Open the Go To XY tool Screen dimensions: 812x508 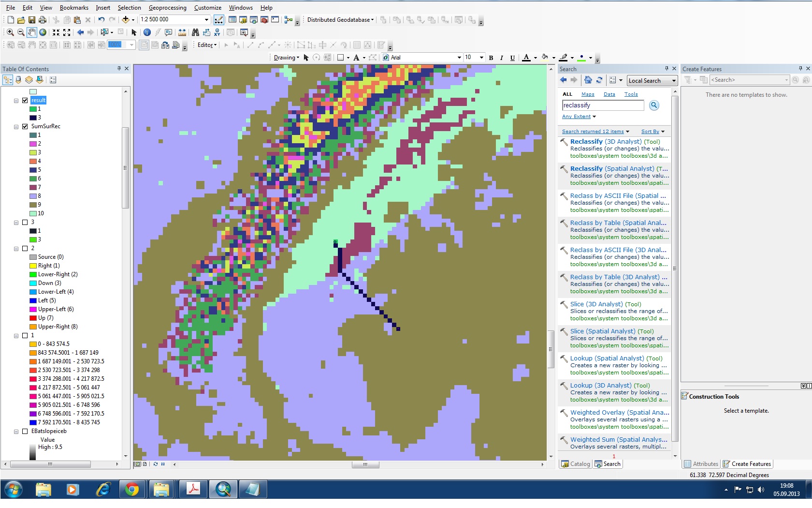tap(217, 32)
